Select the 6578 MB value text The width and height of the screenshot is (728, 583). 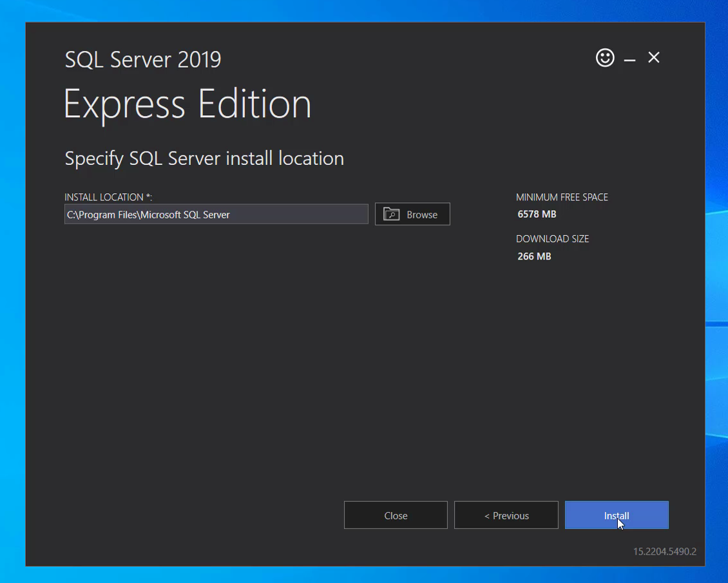pos(537,215)
